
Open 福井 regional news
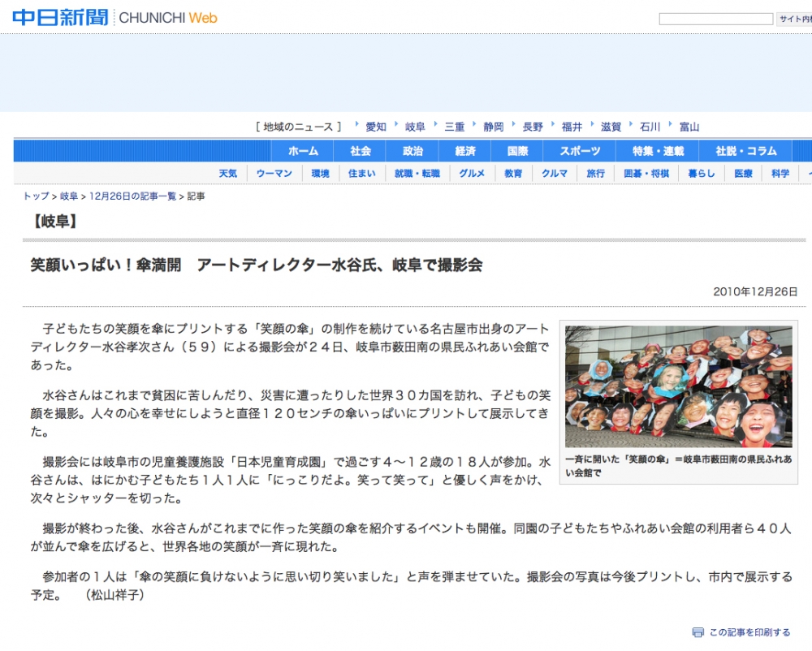[x=572, y=127]
